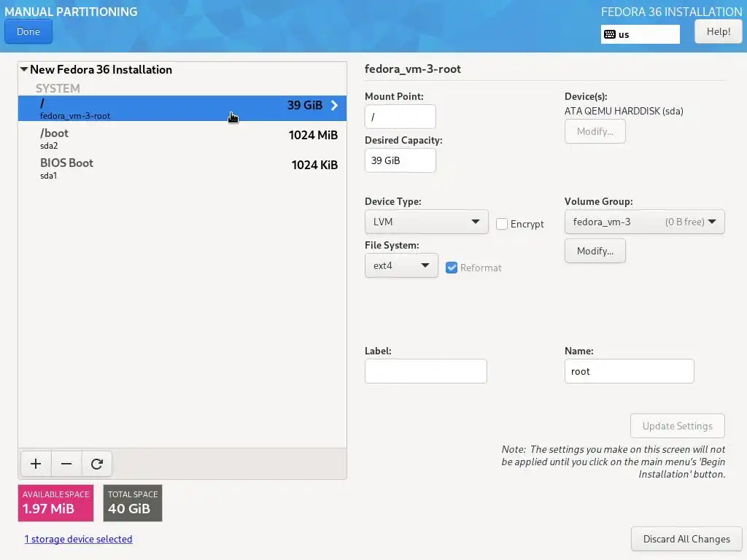Click the Help! button
The width and height of the screenshot is (747, 560).
[718, 31]
